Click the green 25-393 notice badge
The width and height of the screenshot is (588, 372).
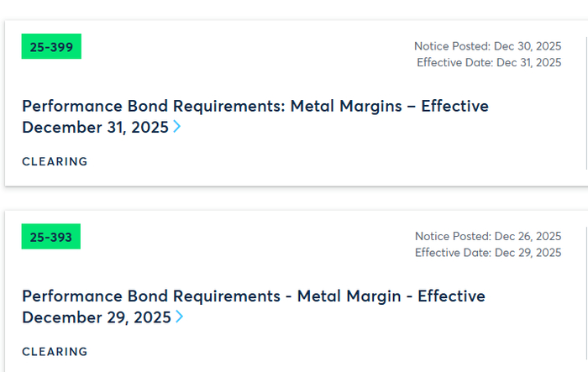pos(51,237)
